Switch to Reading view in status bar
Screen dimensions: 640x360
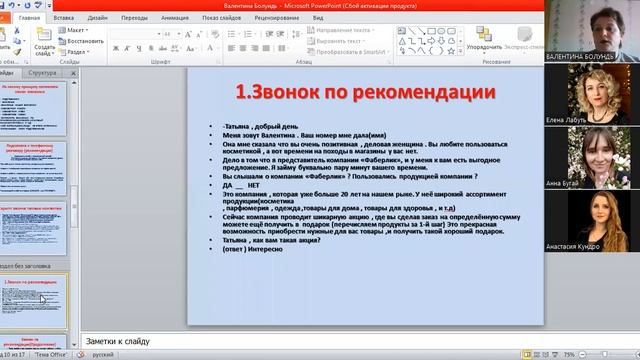(x=546, y=355)
